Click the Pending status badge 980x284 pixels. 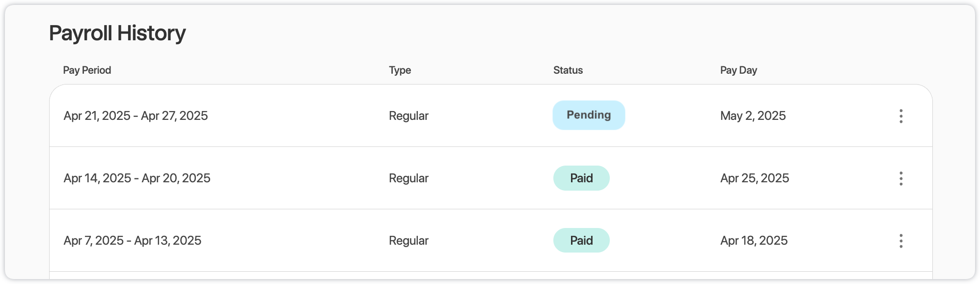[x=589, y=115]
